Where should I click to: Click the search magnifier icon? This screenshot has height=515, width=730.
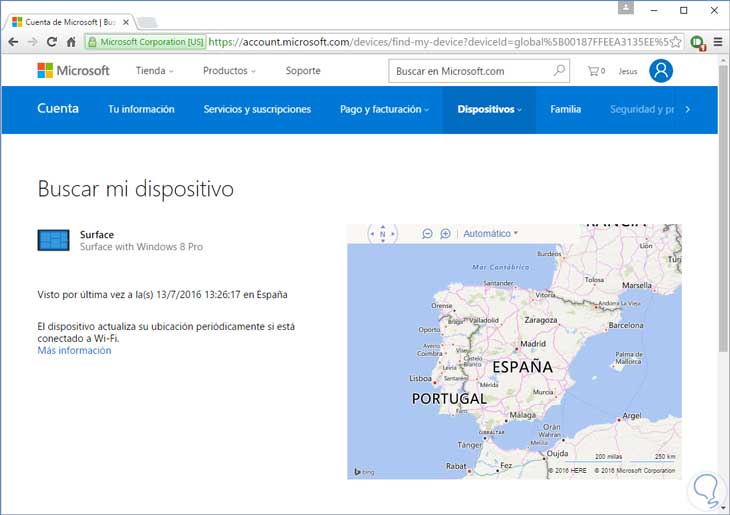coord(559,70)
